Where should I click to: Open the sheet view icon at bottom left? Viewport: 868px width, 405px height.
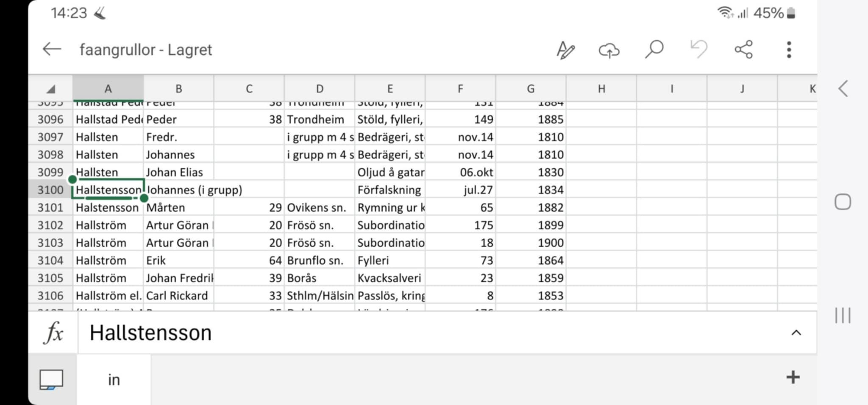point(51,379)
